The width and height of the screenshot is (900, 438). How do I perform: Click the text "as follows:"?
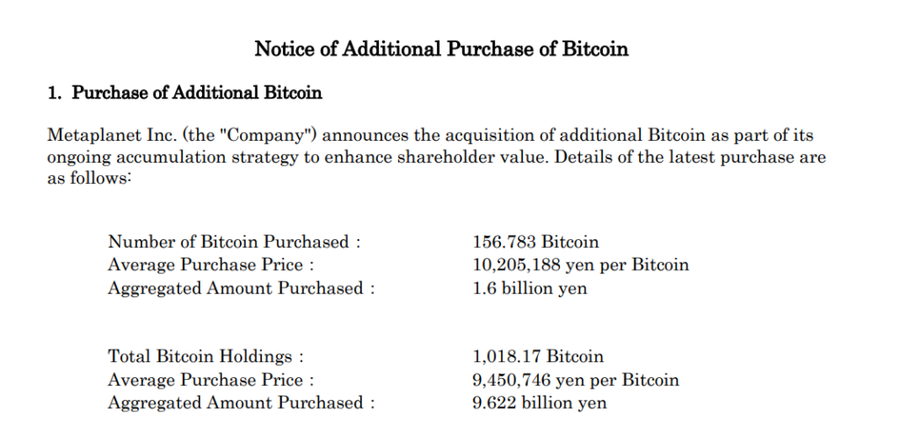tap(89, 178)
